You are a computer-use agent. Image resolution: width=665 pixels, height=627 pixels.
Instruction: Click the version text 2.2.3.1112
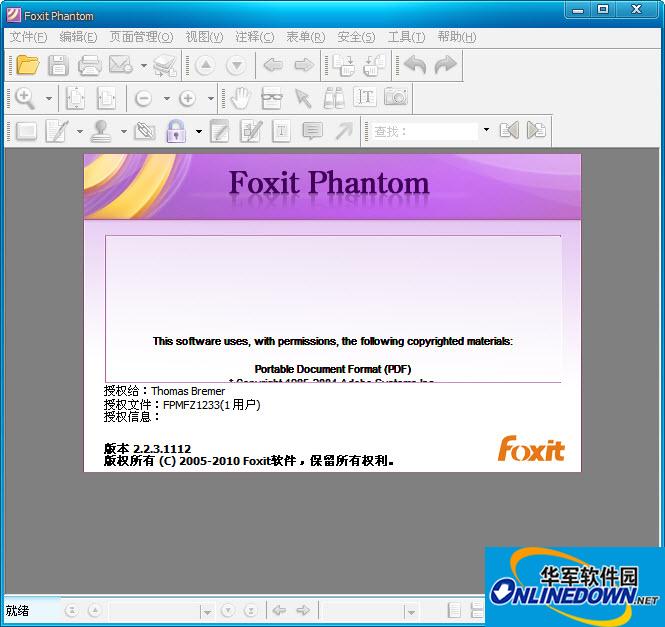point(162,448)
